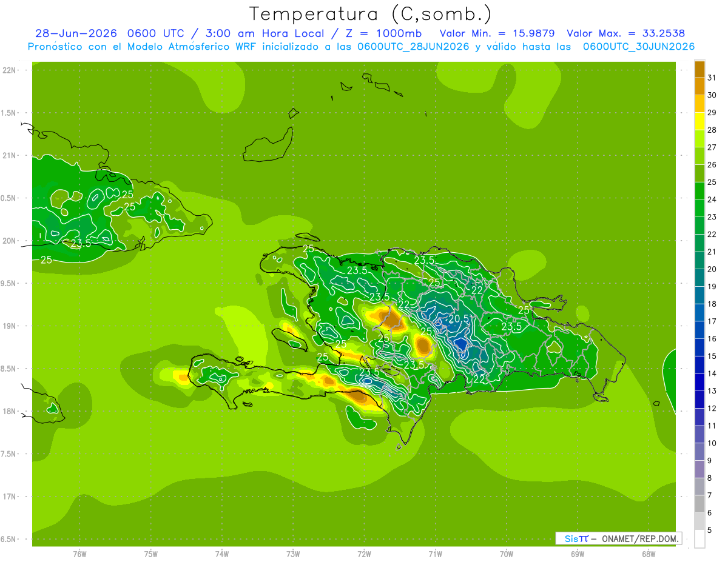Click the "73W" longitude axis label
The height and width of the screenshot is (562, 728).
click(x=293, y=554)
